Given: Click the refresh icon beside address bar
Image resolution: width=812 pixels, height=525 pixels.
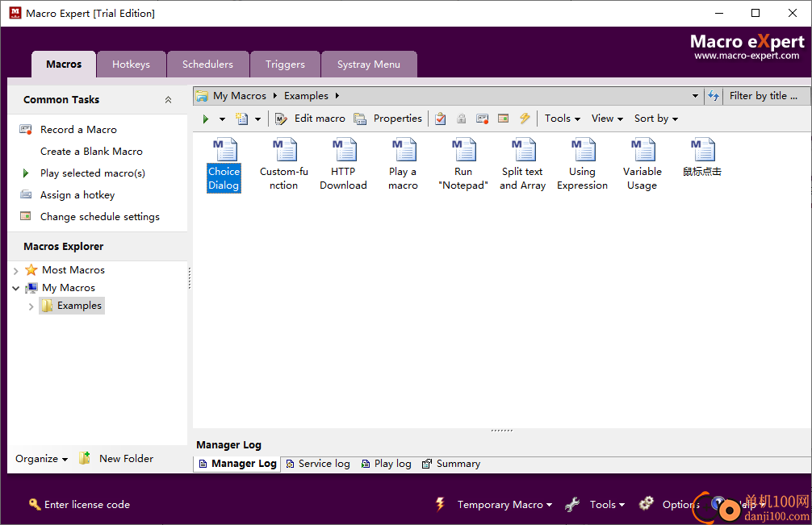Looking at the screenshot, I should coord(714,96).
